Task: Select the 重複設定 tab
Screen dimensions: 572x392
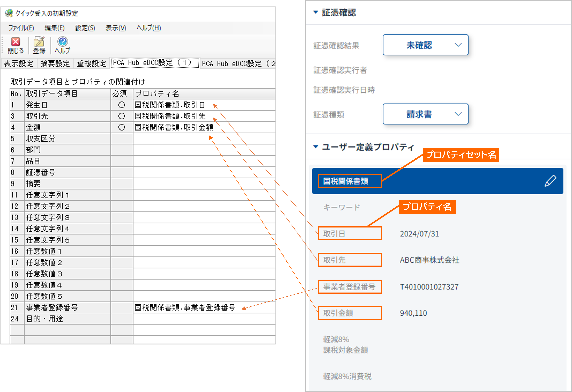Action: tap(91, 63)
